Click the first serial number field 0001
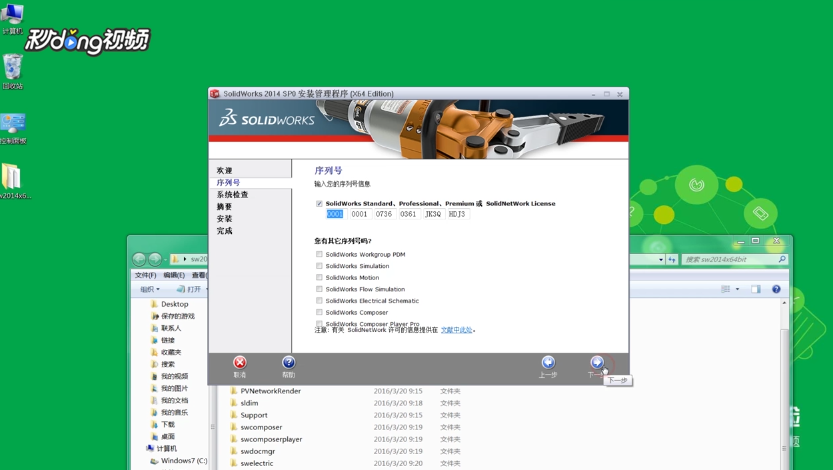The height and width of the screenshot is (470, 833). pos(335,214)
